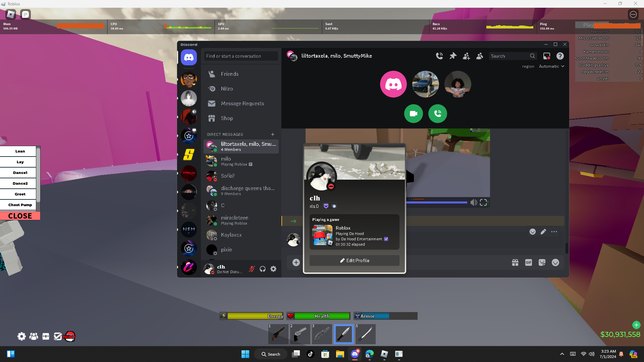Image resolution: width=644 pixels, height=362 pixels.
Task: Open the GIF picker
Action: (x=529, y=262)
